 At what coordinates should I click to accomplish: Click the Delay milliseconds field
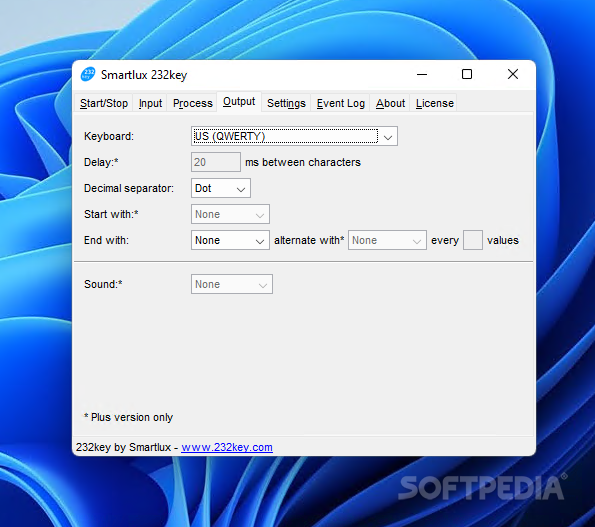[216, 162]
